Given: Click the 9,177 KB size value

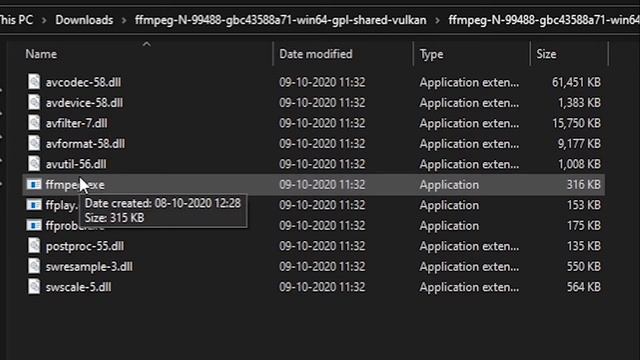Looking at the screenshot, I should [579, 144].
